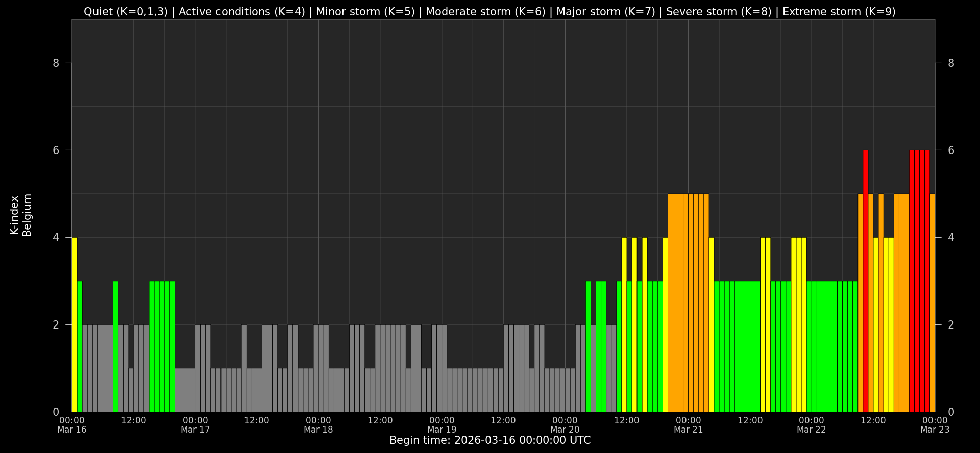
Task: Click the right y-axis tick label 4
Action: click(x=951, y=238)
